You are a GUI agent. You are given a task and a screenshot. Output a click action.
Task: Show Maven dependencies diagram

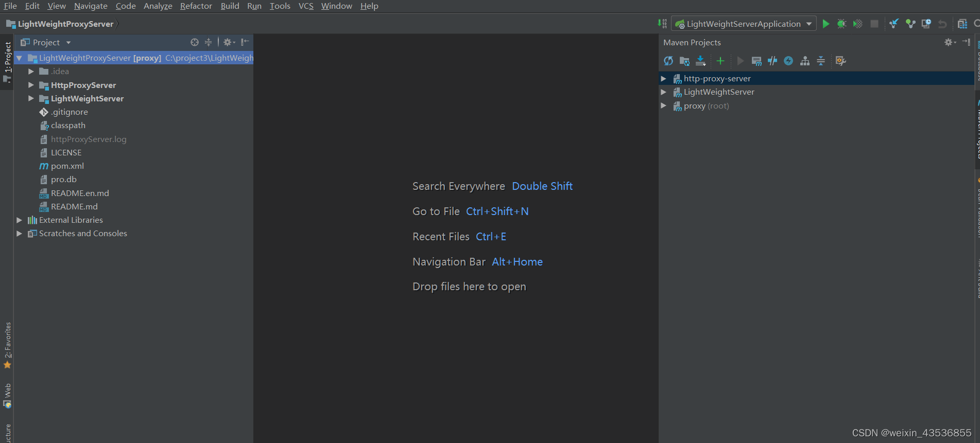[805, 61]
